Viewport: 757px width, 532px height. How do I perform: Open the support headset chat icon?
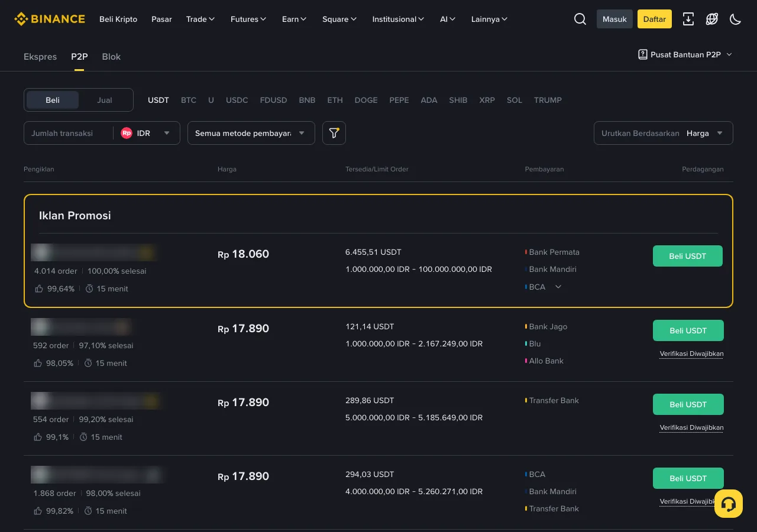pyautogui.click(x=729, y=504)
